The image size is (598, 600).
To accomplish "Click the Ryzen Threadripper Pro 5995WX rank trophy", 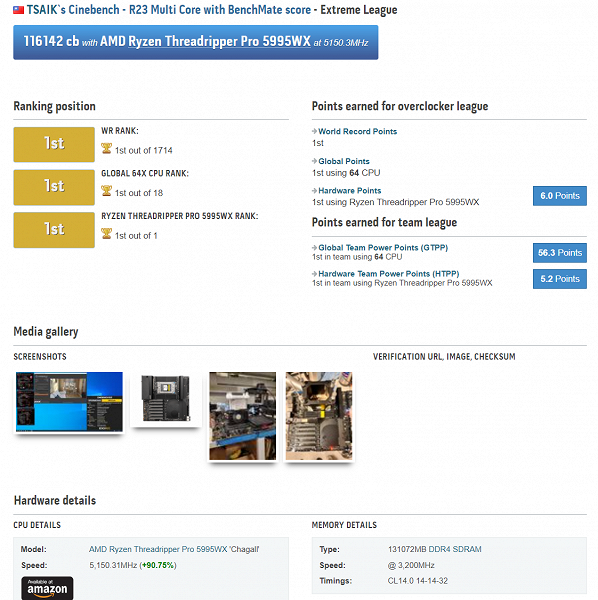I will tap(107, 233).
